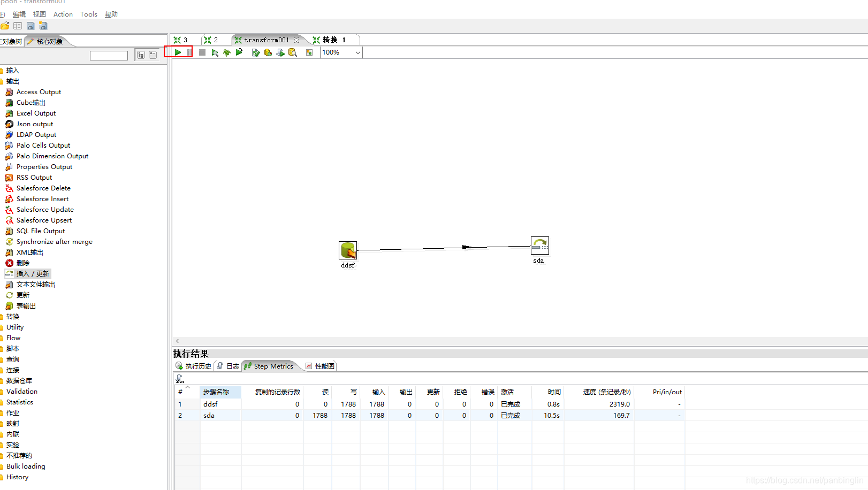Save the current file icon
The image size is (868, 490).
[x=31, y=26]
